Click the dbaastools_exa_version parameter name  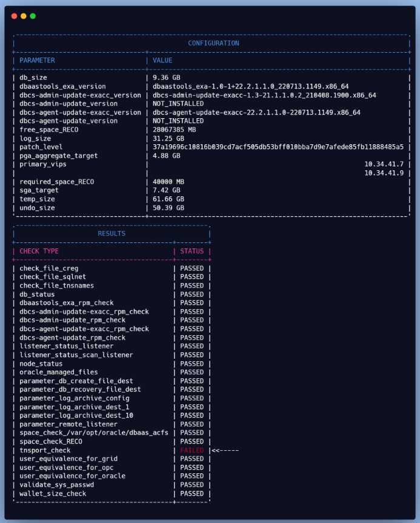62,87
